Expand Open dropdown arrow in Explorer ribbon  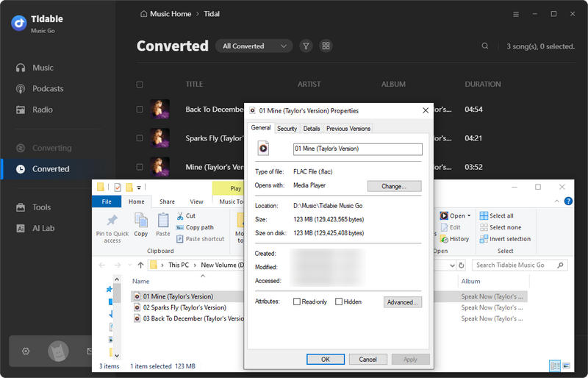point(469,215)
